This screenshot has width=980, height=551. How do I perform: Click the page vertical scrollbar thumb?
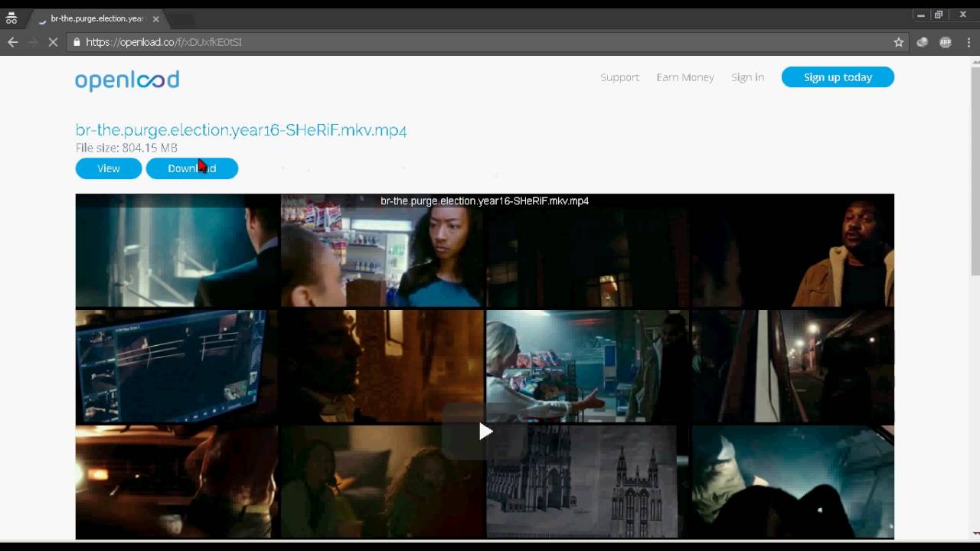coord(975,170)
